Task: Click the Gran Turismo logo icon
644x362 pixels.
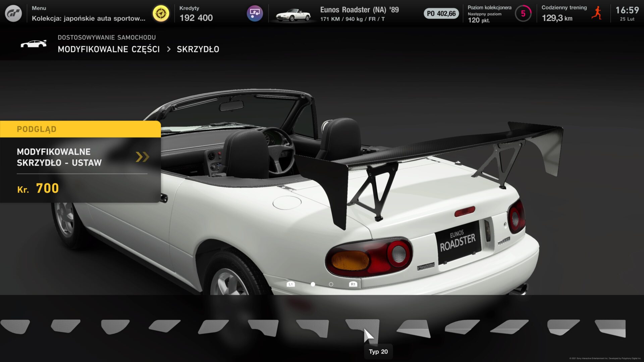Action: point(13,13)
